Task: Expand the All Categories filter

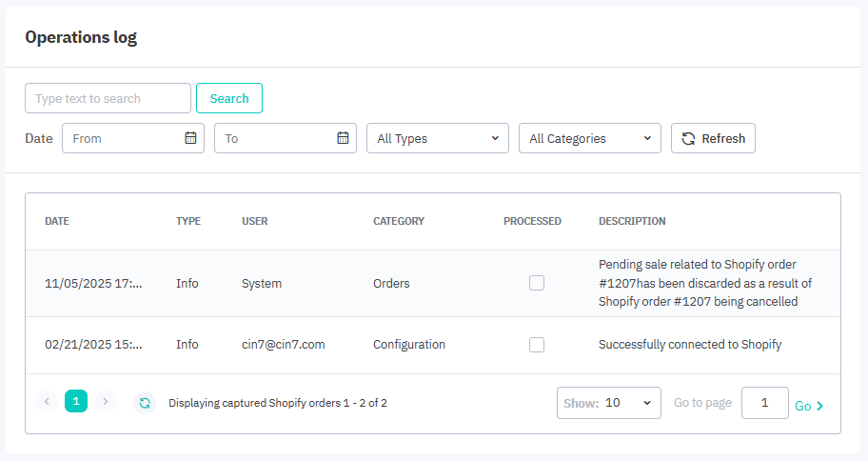Action: [x=590, y=138]
